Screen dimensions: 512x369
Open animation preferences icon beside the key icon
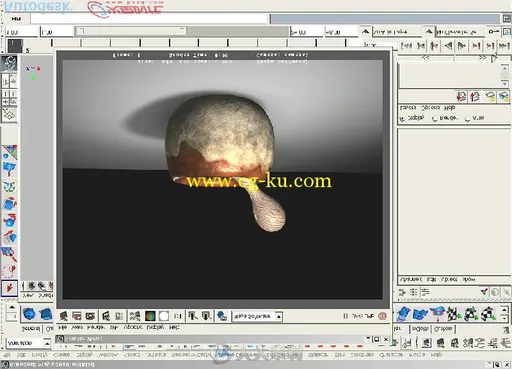[507, 32]
